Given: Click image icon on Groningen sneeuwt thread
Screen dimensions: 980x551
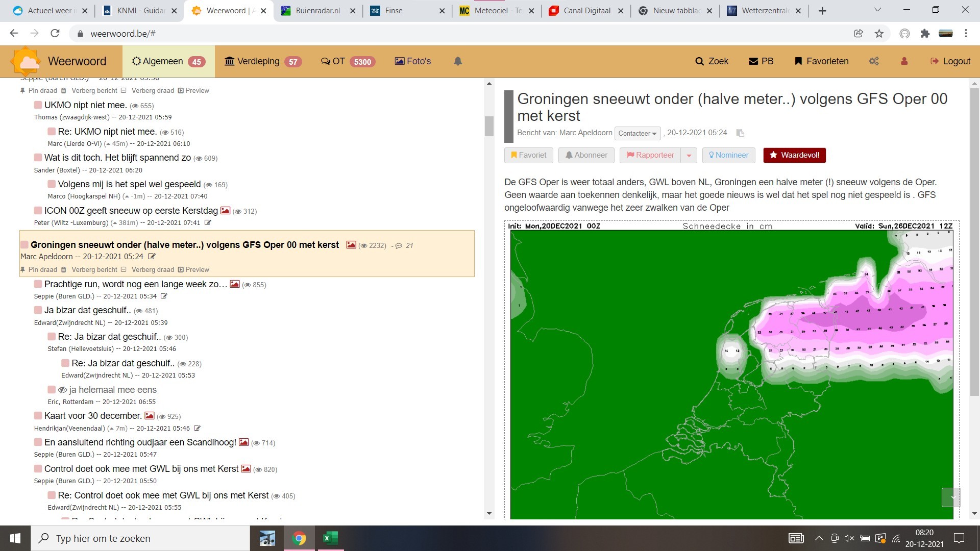Looking at the screenshot, I should click(351, 245).
